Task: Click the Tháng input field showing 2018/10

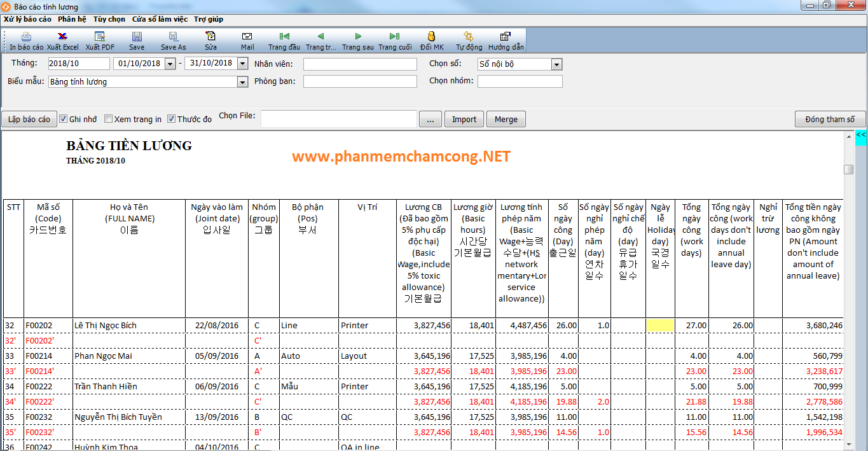Action: click(78, 64)
